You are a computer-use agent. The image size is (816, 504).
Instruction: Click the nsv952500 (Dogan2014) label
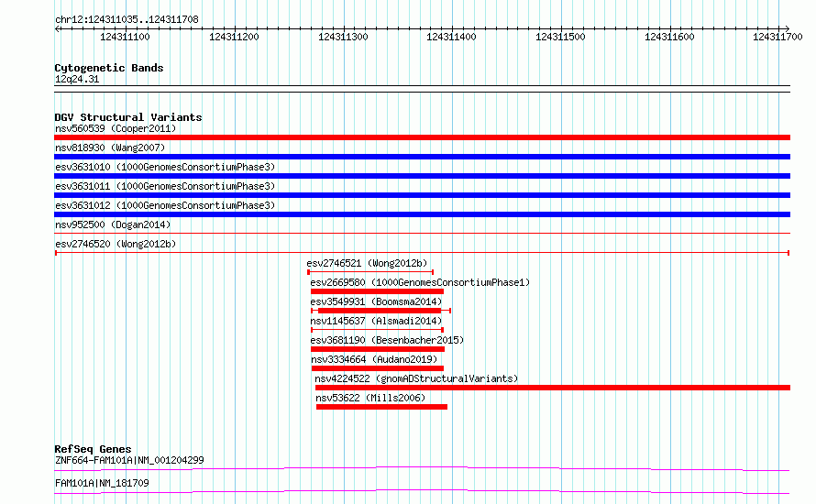(113, 225)
